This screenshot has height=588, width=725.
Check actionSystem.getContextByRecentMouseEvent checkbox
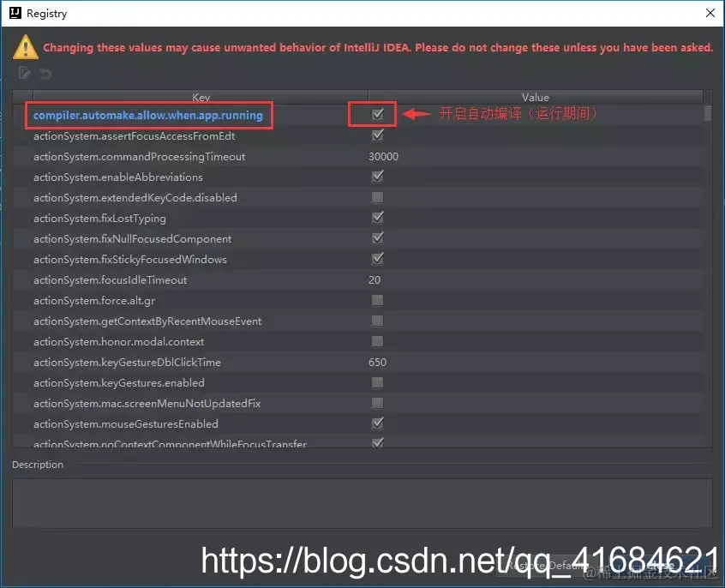(377, 321)
